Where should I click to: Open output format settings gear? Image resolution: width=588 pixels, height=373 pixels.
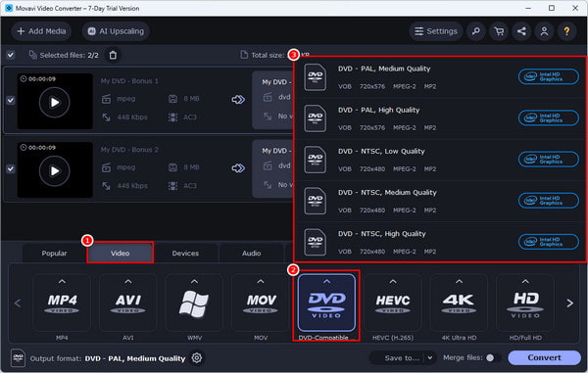pos(197,358)
